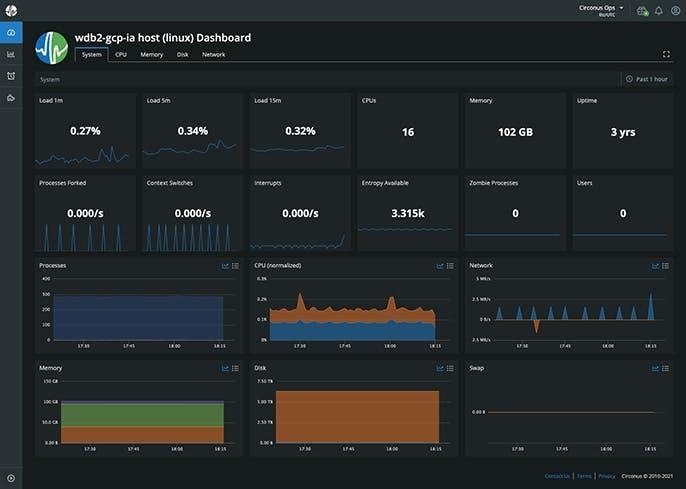Show legend list on Swap panel

click(665, 368)
